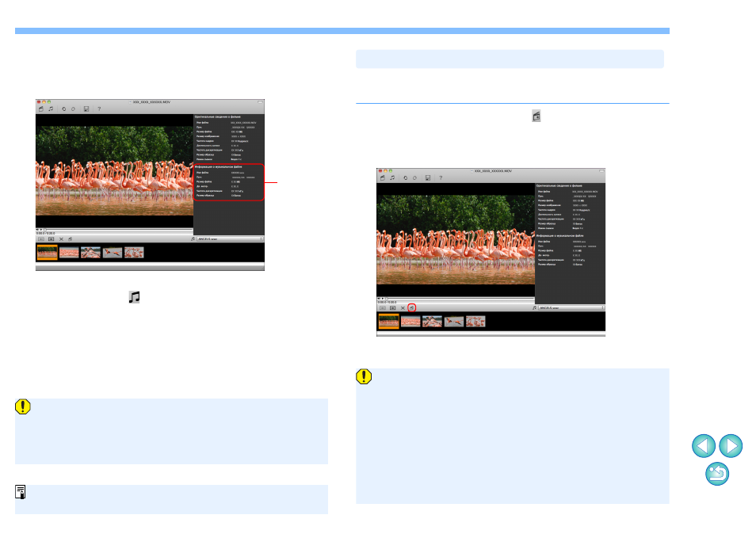This screenshot has height=534, width=756.
Task: Click the playback seek bar in right window
Action: (460, 299)
